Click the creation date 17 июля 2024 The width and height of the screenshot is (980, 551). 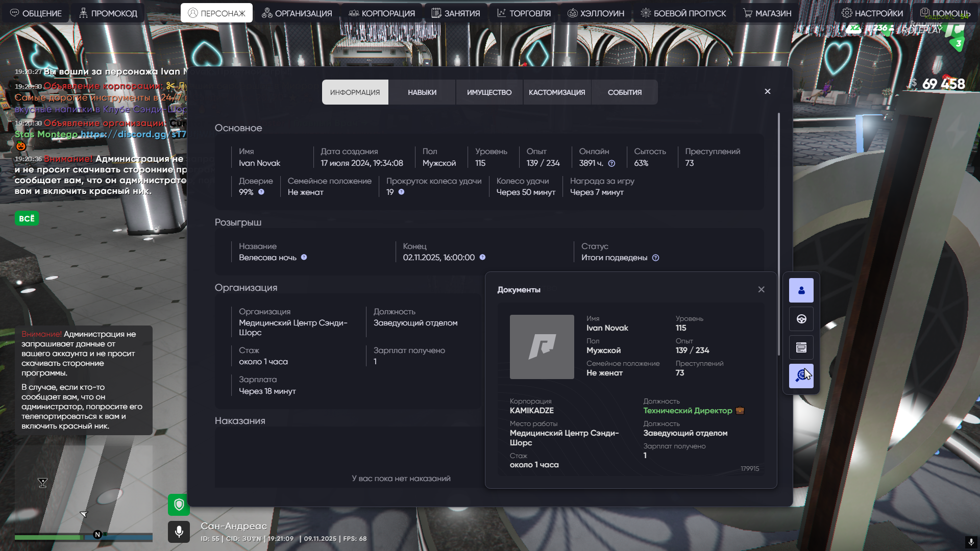point(362,163)
